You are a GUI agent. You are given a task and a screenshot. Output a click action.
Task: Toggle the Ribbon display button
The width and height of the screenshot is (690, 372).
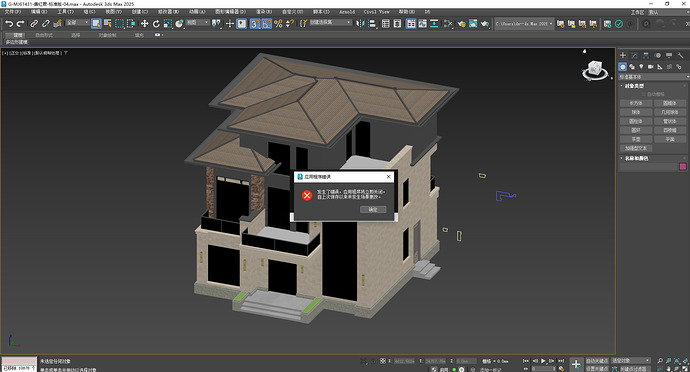click(x=411, y=24)
